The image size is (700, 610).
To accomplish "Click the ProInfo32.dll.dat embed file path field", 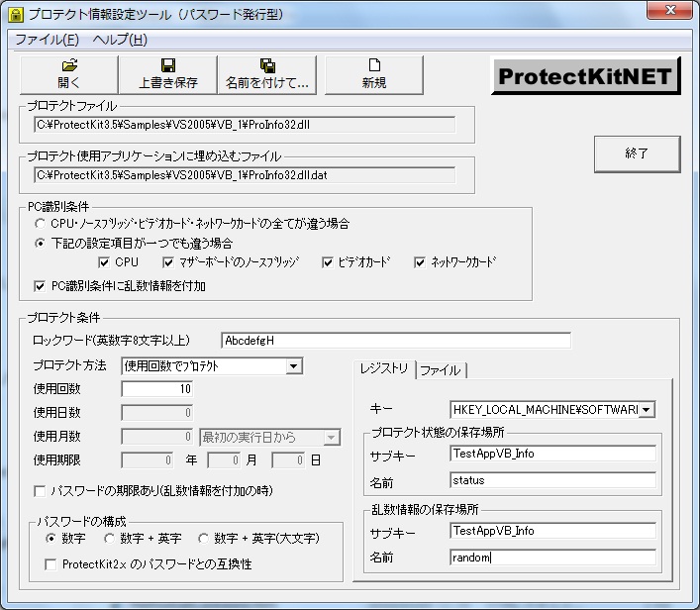I will pyautogui.click(x=245, y=175).
